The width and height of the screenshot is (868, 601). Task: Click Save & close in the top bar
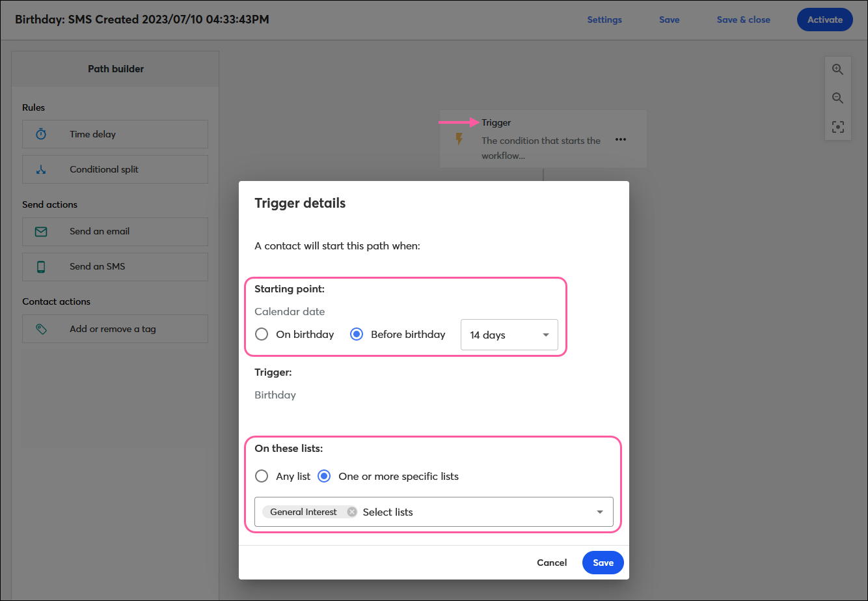[743, 20]
